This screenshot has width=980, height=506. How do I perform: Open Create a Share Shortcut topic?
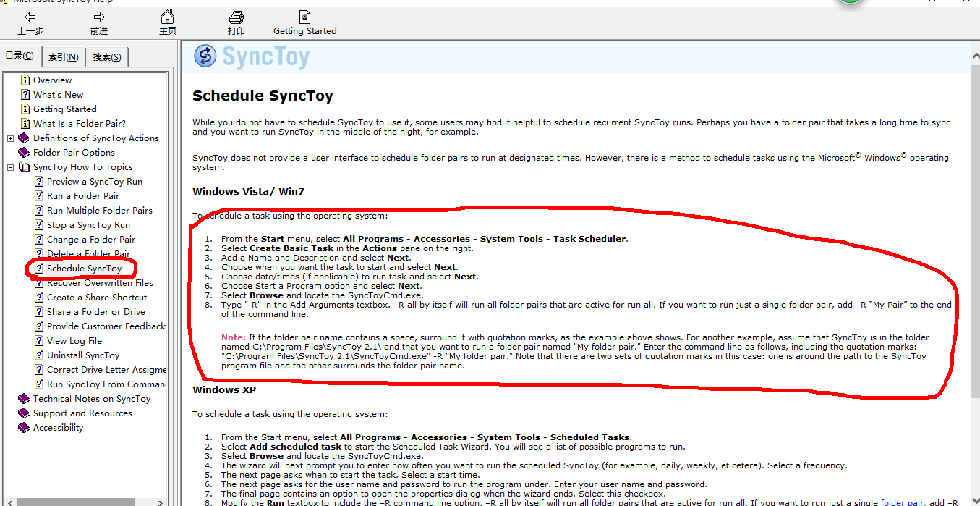click(x=97, y=298)
